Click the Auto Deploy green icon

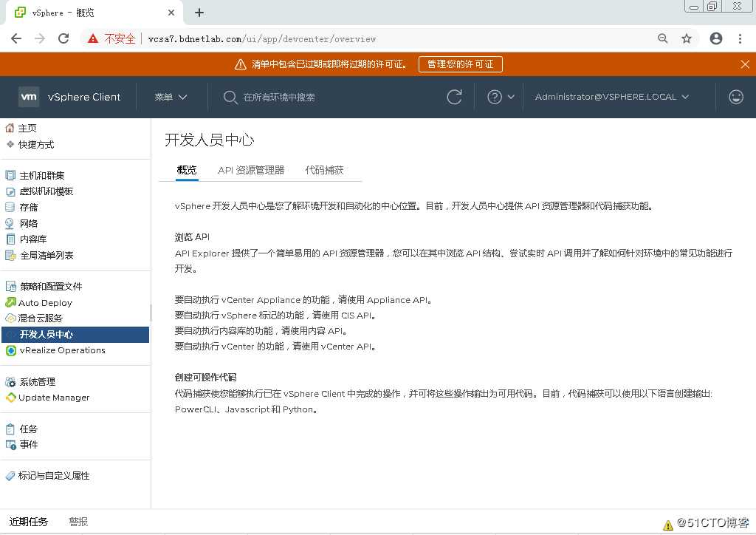10,302
